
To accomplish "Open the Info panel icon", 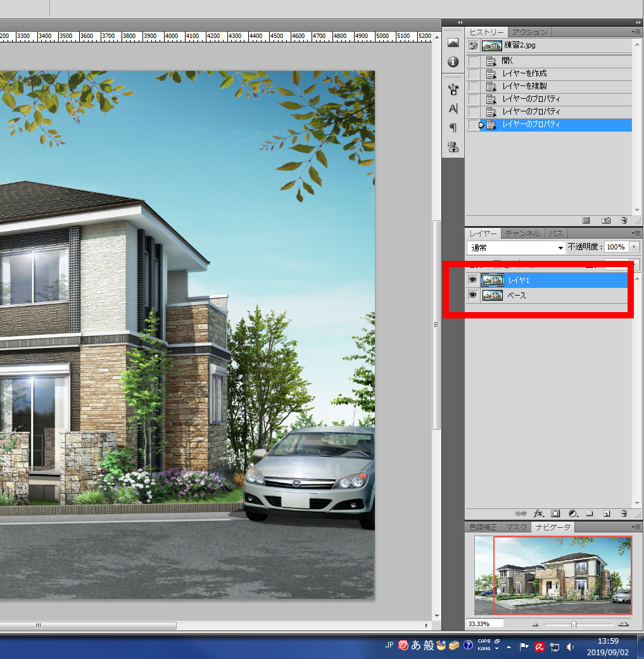I will [453, 62].
